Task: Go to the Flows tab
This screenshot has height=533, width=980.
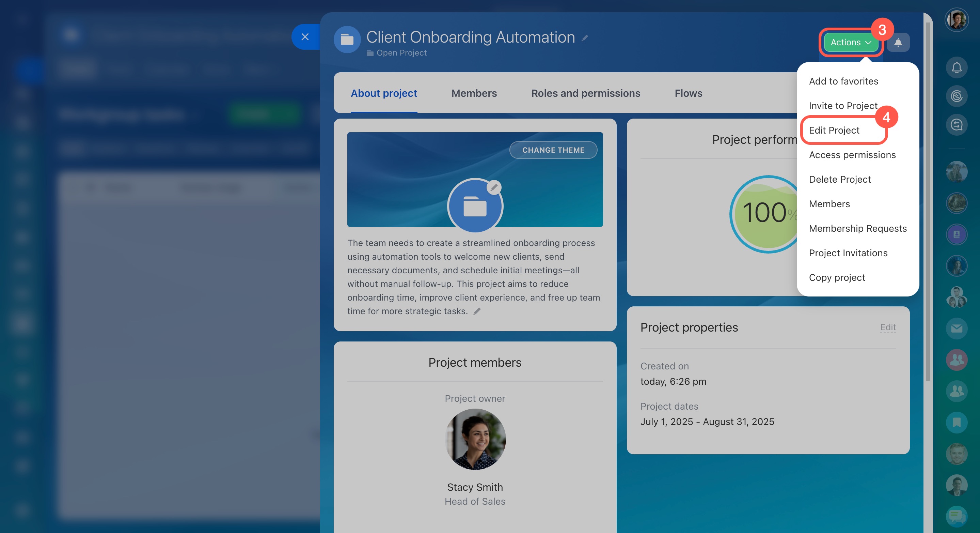Action: [688, 93]
